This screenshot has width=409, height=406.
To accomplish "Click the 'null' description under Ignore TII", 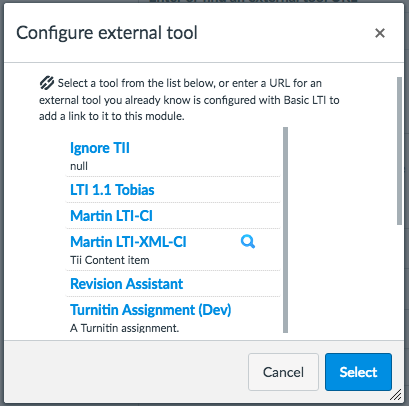I will point(79,166).
